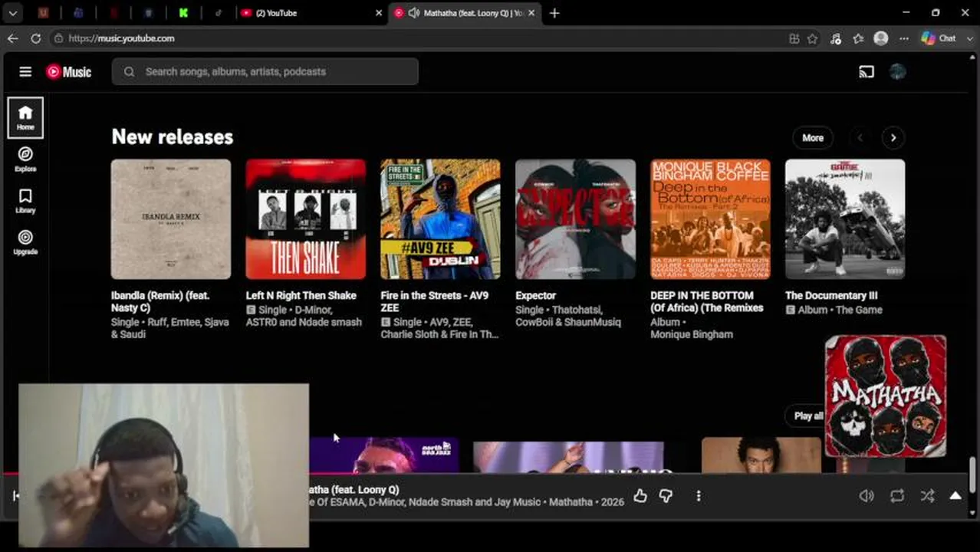Expand the player page with the up arrow
Image resolution: width=980 pixels, height=552 pixels.
tap(955, 496)
